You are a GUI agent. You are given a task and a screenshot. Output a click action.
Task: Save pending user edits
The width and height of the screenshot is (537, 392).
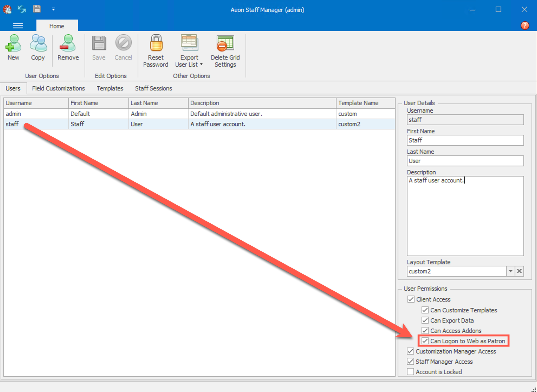[99, 49]
